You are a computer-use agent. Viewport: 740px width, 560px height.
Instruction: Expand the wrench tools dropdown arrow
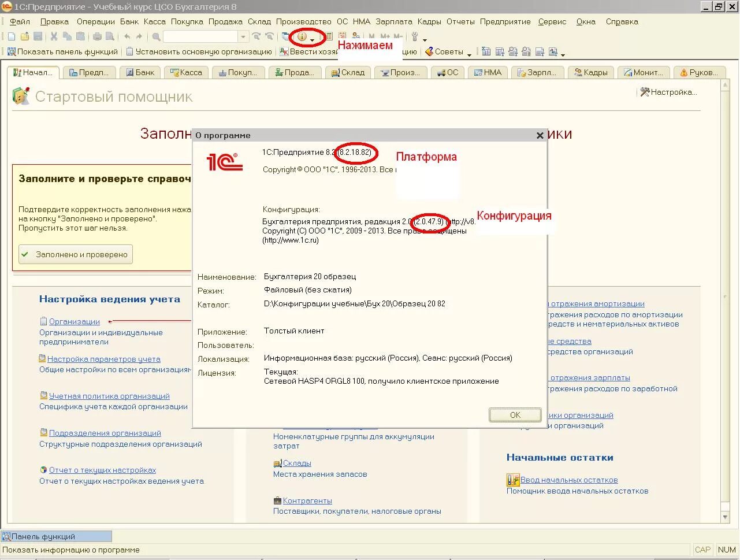coord(425,40)
